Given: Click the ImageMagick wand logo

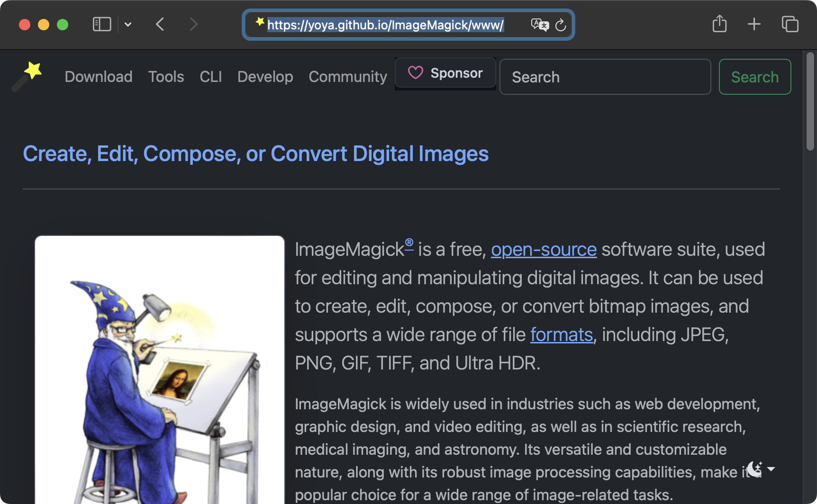Looking at the screenshot, I should click(x=27, y=76).
